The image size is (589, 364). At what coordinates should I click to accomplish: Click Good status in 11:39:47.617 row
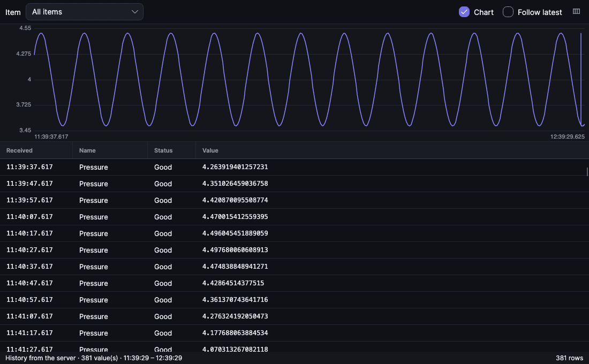coord(163,184)
